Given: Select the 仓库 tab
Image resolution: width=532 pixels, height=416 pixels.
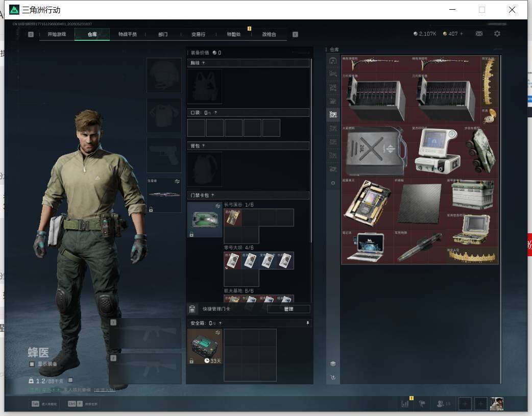Looking at the screenshot, I should point(92,34).
